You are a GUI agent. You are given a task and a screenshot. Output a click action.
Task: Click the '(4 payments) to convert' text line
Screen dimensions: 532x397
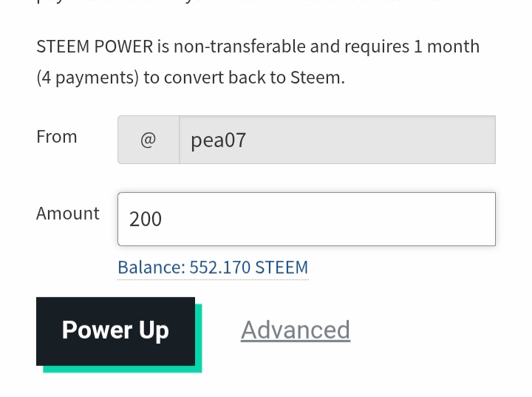pyautogui.click(x=191, y=78)
